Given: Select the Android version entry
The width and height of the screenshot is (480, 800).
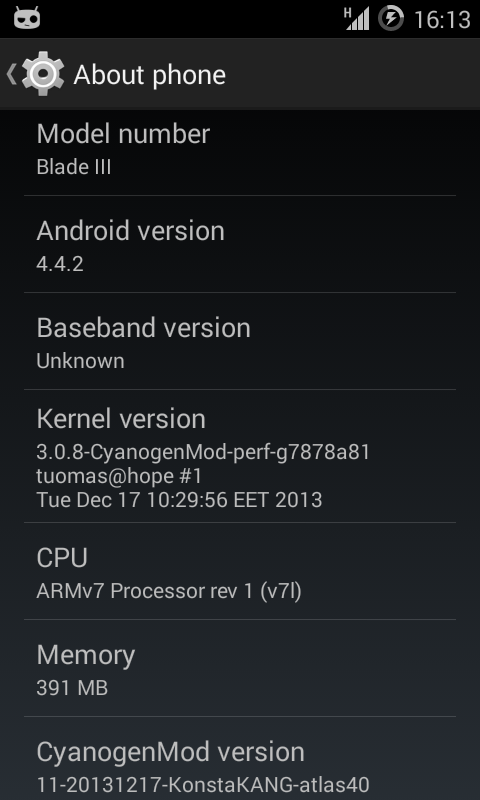Looking at the screenshot, I should (240, 244).
